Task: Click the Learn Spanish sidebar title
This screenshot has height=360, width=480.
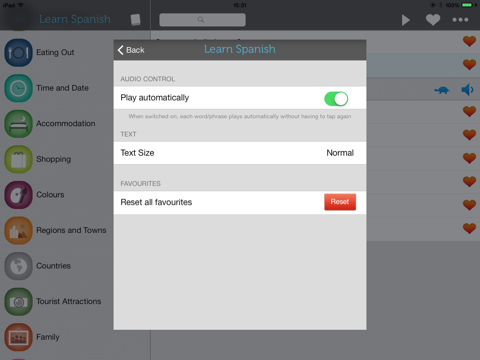Action: (75, 19)
